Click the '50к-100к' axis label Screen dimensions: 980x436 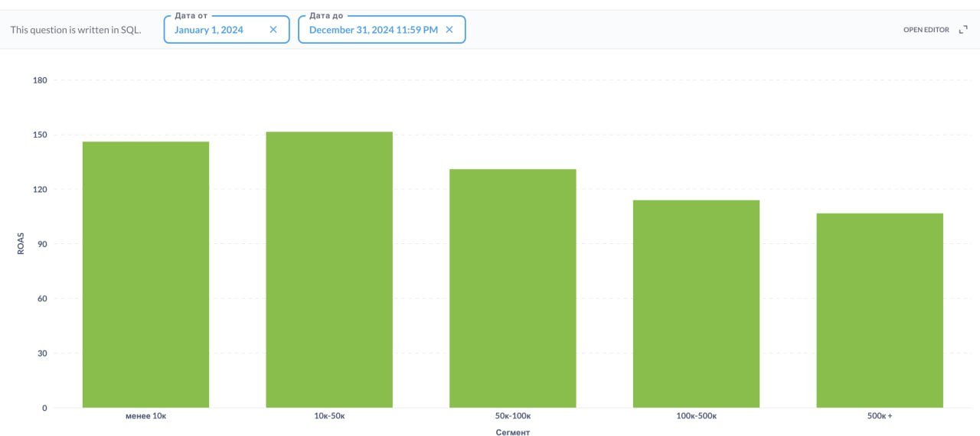513,416
